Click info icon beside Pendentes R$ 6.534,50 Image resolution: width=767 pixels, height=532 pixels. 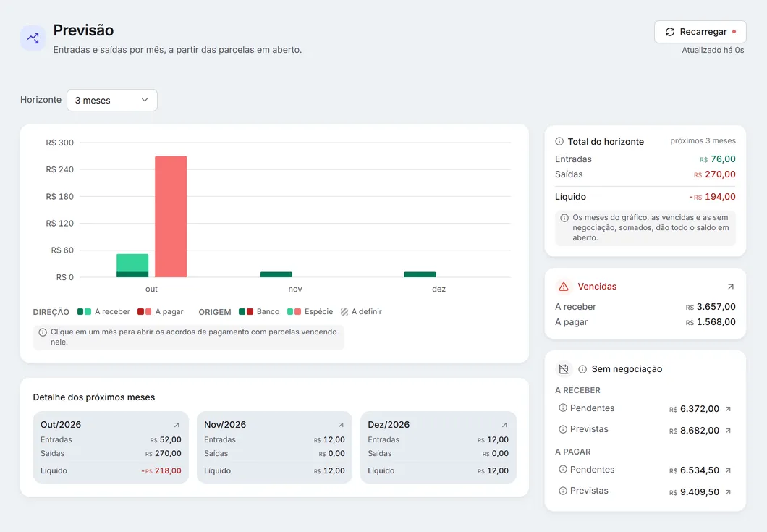click(562, 469)
